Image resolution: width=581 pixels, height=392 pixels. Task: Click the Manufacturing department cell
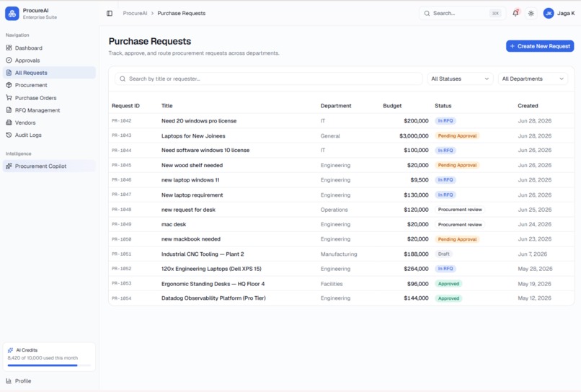339,254
